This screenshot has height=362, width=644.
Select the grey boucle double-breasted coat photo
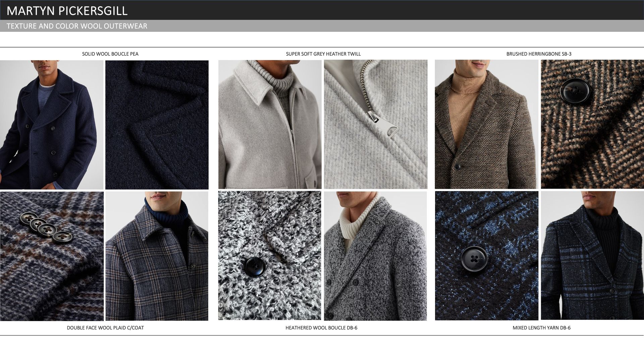point(375,256)
